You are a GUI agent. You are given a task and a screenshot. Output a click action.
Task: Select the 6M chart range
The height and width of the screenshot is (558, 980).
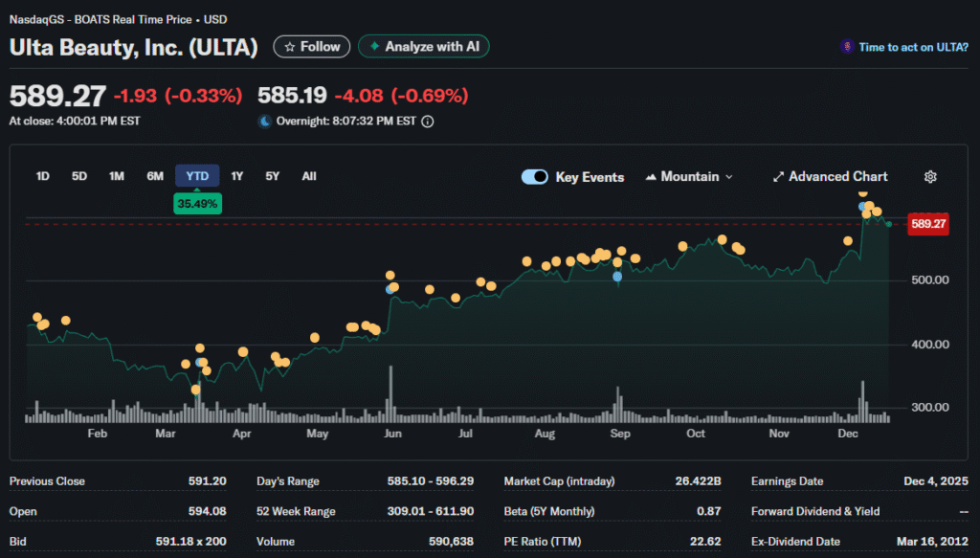[154, 176]
